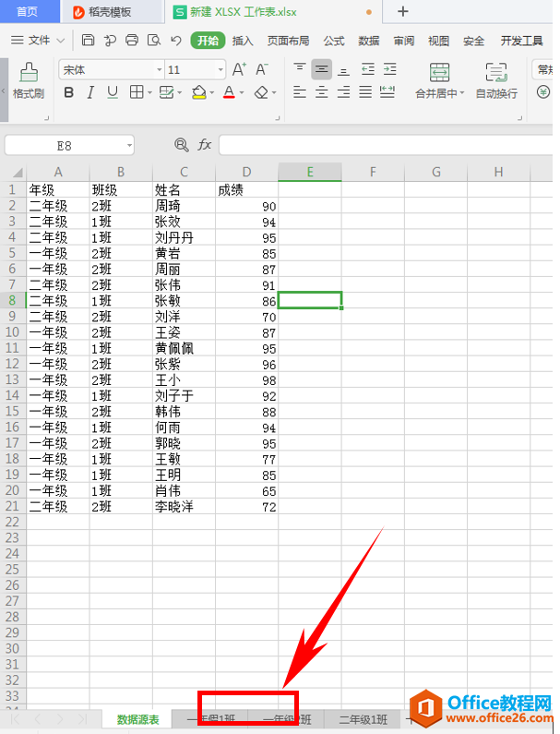Image resolution: width=560 pixels, height=734 pixels.
Task: Open the File menu dropdown
Action: (38, 41)
